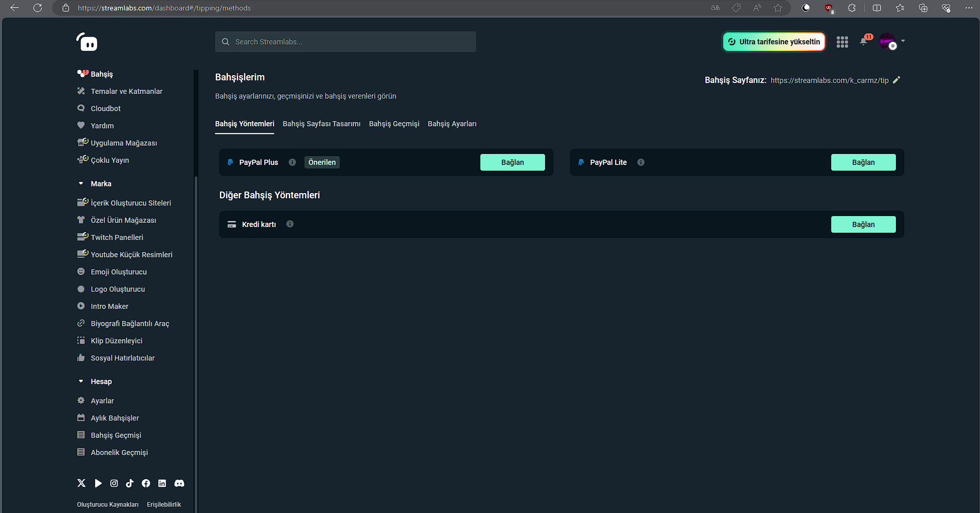Click the browser address bar URL
The width and height of the screenshot is (980, 513).
coord(164,8)
